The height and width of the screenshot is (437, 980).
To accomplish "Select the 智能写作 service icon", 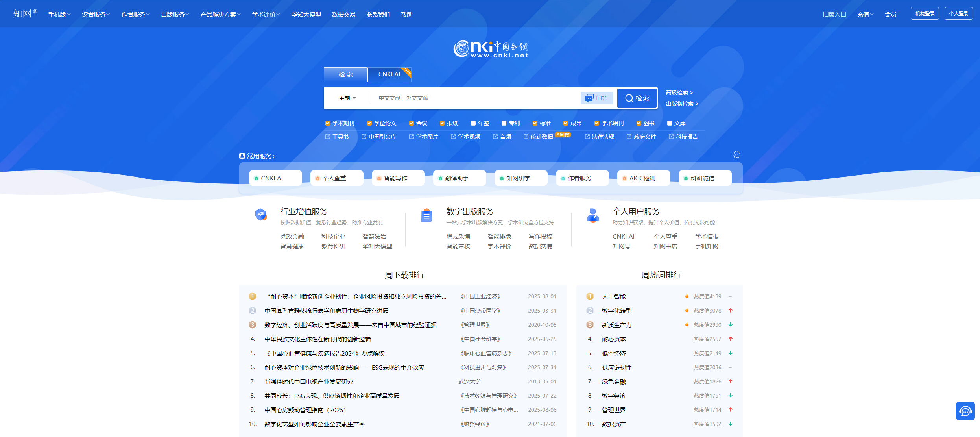I will (398, 178).
